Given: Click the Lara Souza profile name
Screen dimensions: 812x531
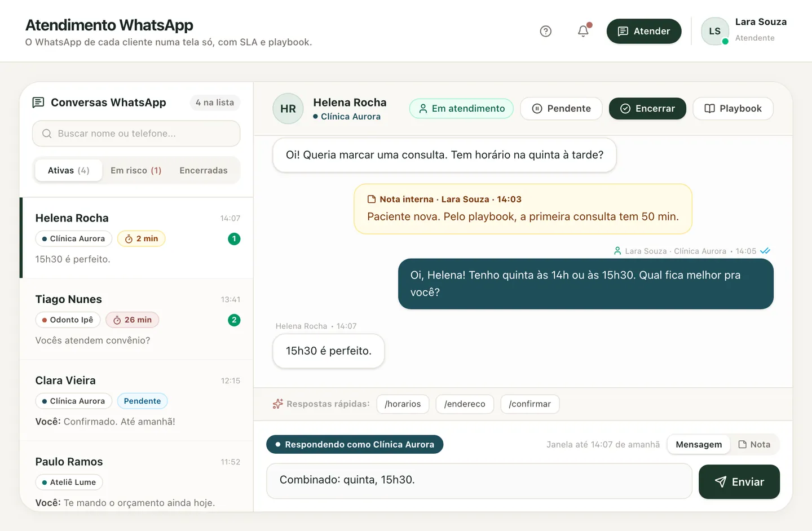Looking at the screenshot, I should (761, 22).
